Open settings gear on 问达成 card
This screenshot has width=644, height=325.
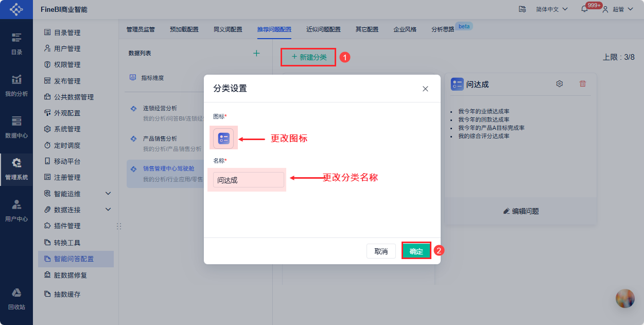tap(560, 83)
